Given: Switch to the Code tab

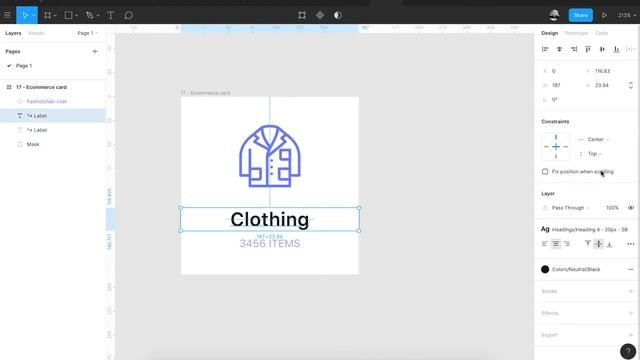Looking at the screenshot, I should point(601,33).
